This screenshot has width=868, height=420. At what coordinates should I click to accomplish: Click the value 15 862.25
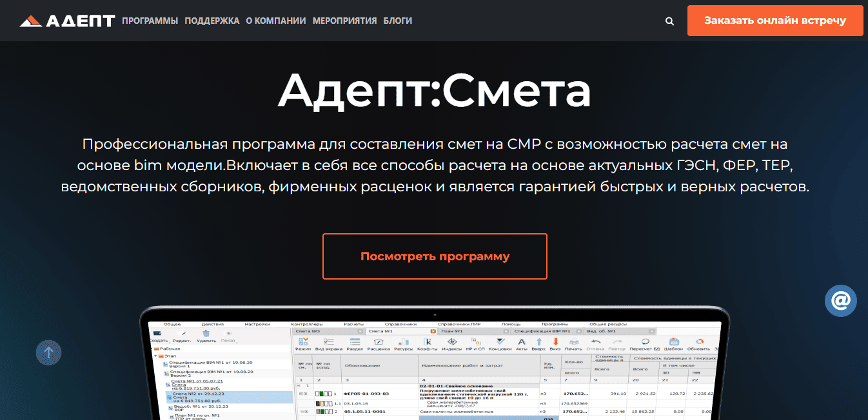(644, 411)
